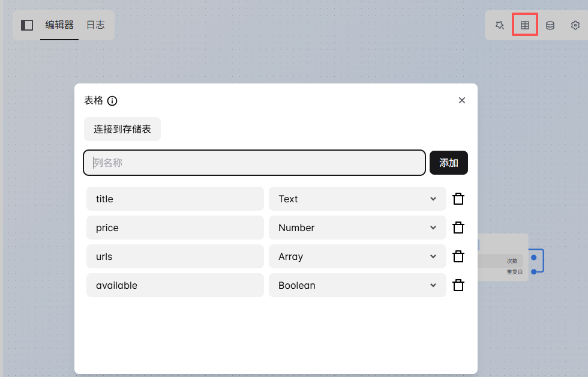Delete the title column

pyautogui.click(x=458, y=199)
